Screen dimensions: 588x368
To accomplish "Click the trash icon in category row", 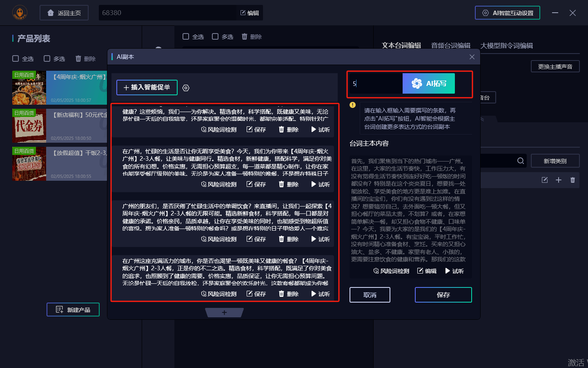I will click(x=572, y=180).
